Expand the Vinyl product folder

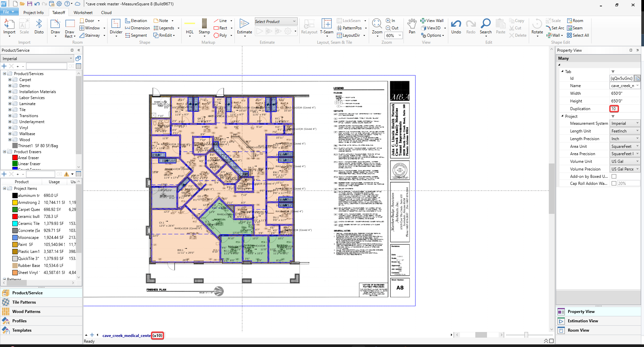10,128
